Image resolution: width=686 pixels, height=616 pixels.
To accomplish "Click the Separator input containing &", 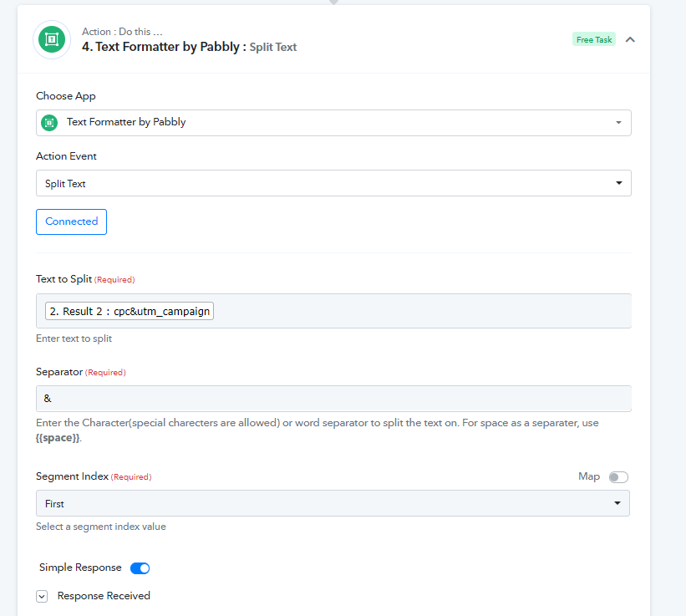I will click(333, 399).
